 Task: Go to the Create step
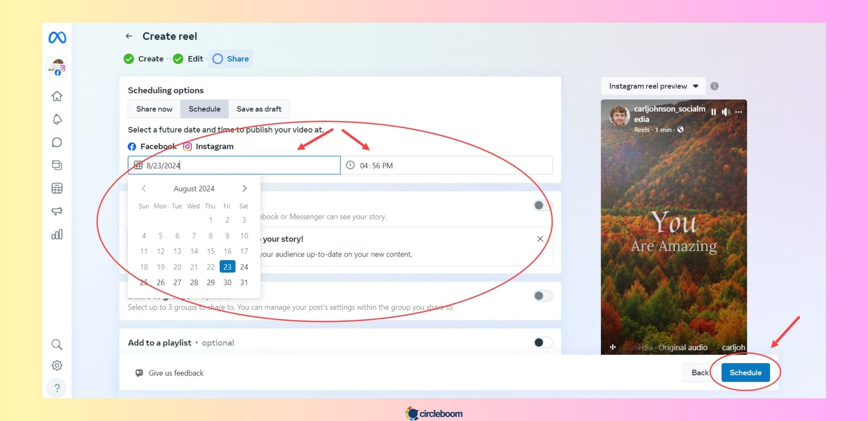coord(144,59)
